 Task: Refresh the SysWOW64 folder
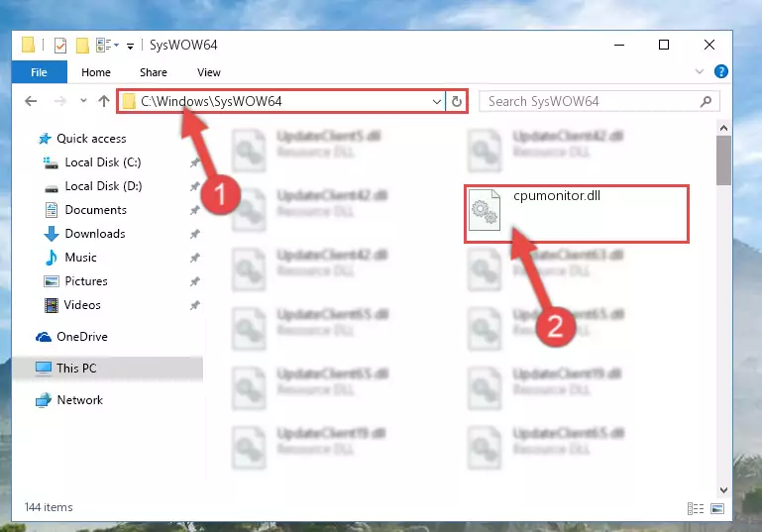(457, 101)
